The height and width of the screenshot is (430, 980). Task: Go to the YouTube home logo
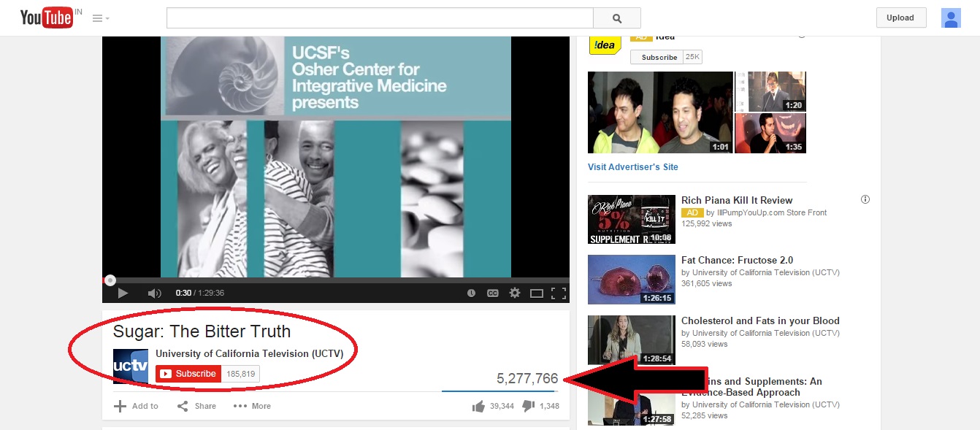pyautogui.click(x=47, y=18)
